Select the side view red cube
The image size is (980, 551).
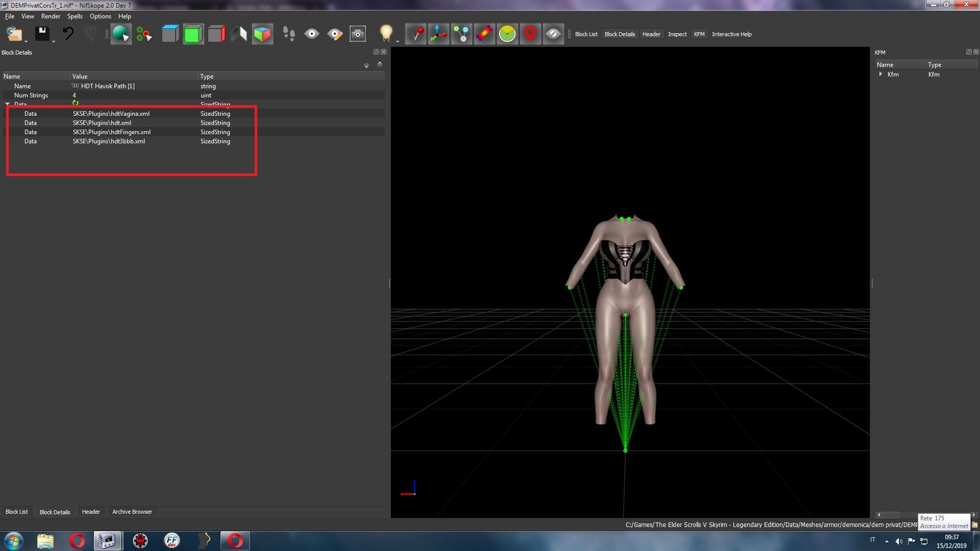coord(216,34)
